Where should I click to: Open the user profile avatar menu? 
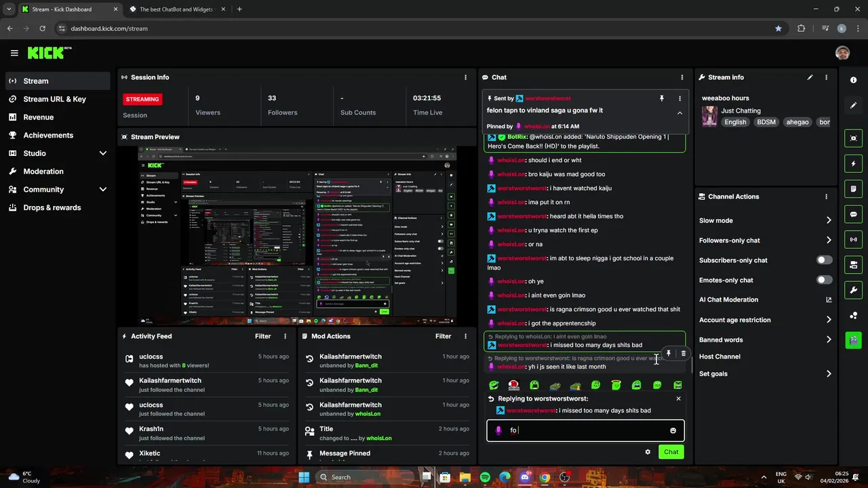(842, 53)
